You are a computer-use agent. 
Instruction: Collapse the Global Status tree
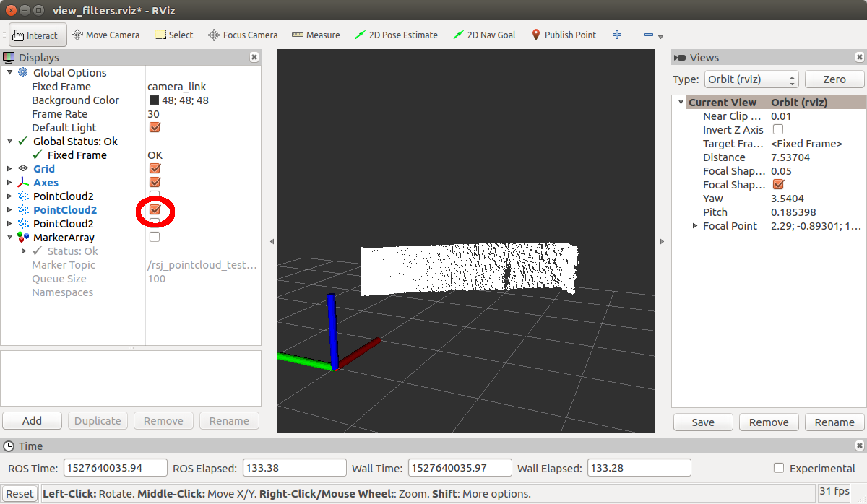coord(9,142)
